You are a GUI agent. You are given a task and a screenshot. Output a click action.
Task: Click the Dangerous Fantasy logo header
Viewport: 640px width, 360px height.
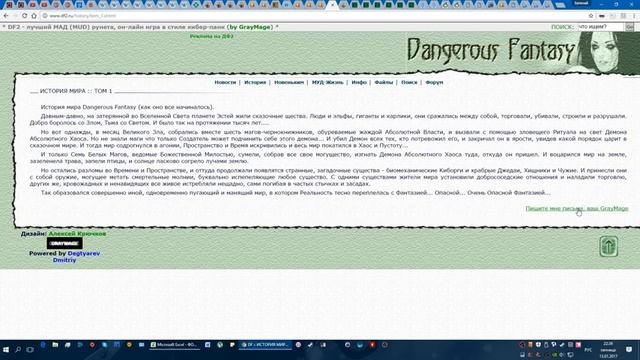click(x=491, y=51)
